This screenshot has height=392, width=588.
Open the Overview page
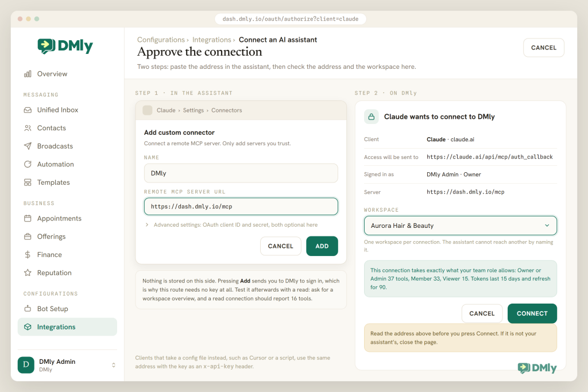68,74
